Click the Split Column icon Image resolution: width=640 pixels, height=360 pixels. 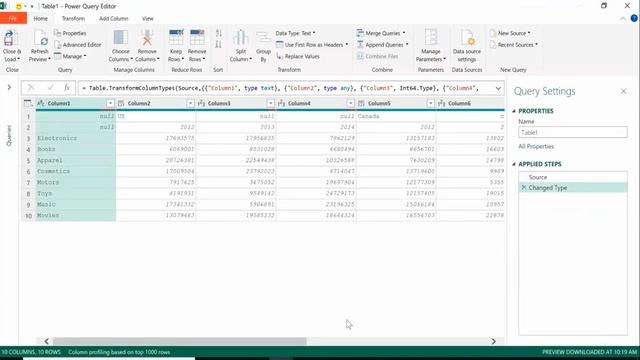click(x=240, y=38)
